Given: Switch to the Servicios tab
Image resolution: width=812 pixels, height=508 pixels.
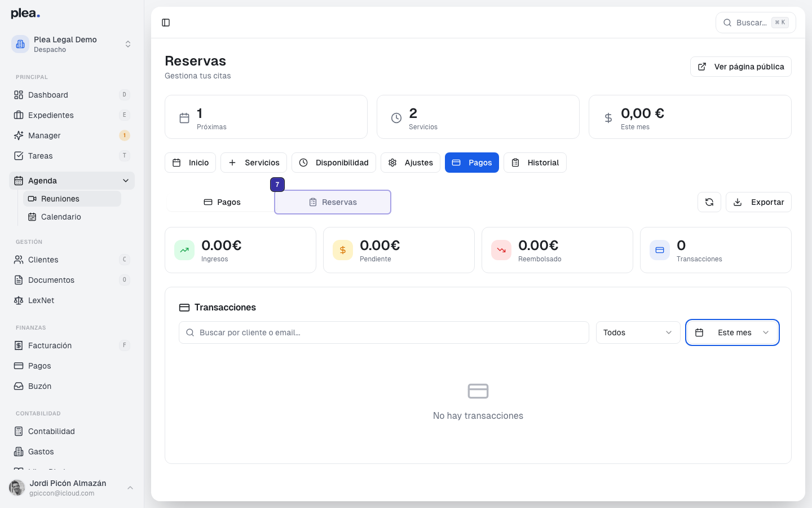Looking at the screenshot, I should pos(254,163).
